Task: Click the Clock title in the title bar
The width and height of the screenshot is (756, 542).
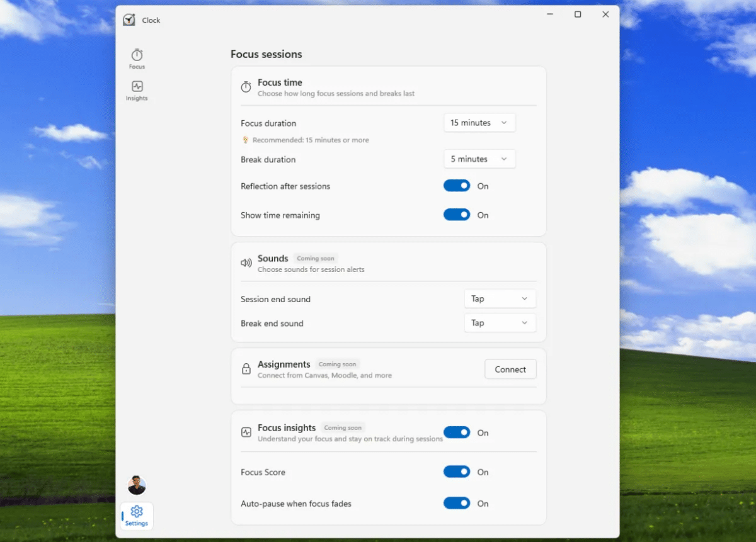Action: (151, 20)
